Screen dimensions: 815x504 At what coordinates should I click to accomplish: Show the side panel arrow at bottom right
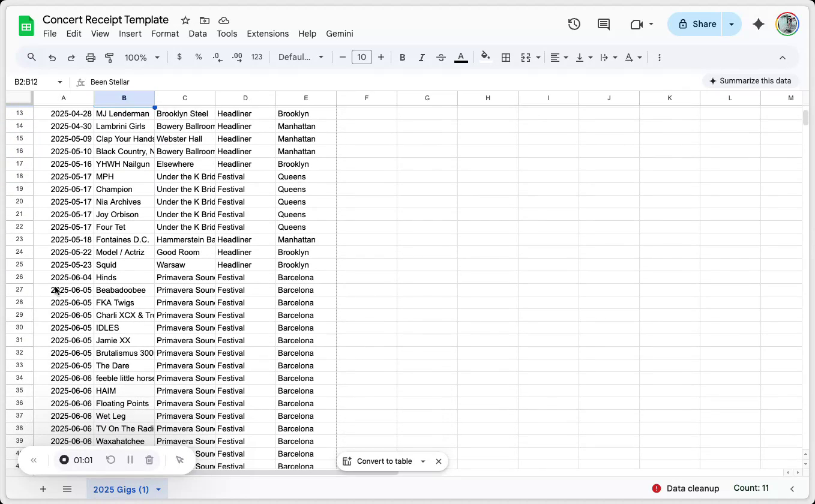792,489
